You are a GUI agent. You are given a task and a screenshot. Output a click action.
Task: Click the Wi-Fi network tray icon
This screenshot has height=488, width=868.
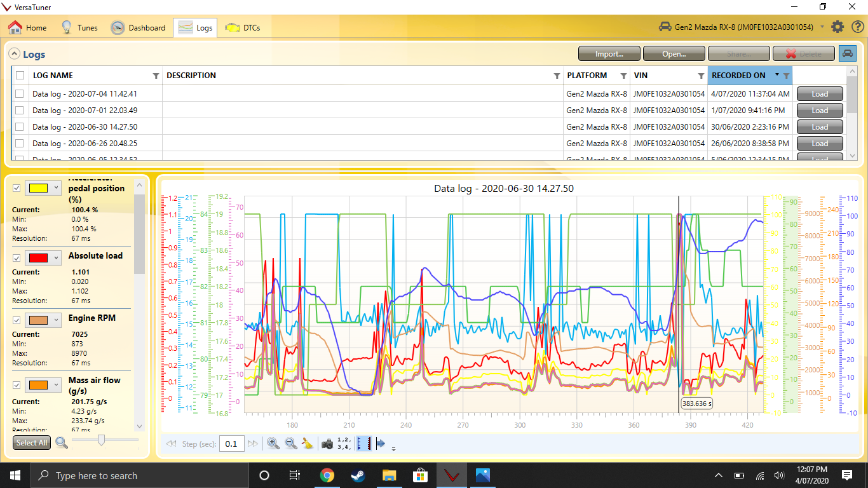[760, 475]
